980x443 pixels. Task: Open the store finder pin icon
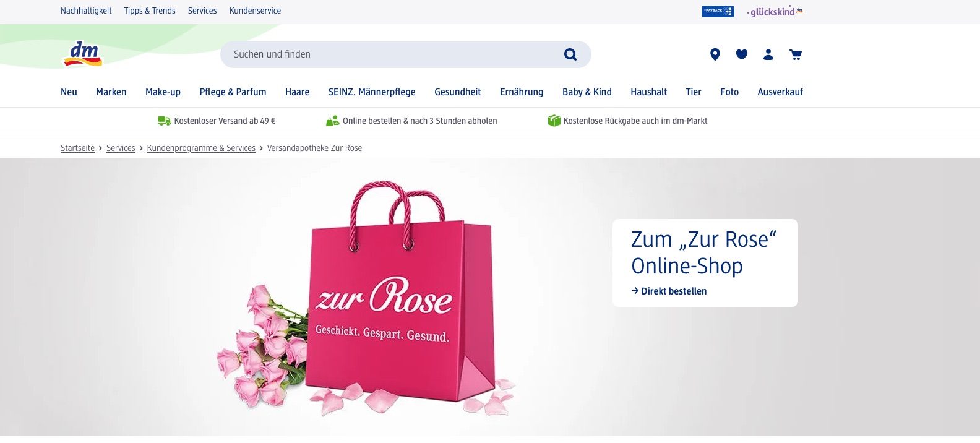[715, 54]
